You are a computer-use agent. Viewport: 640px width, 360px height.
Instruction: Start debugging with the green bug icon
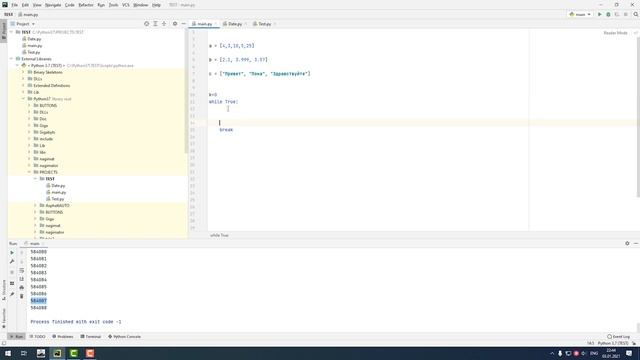pos(608,14)
